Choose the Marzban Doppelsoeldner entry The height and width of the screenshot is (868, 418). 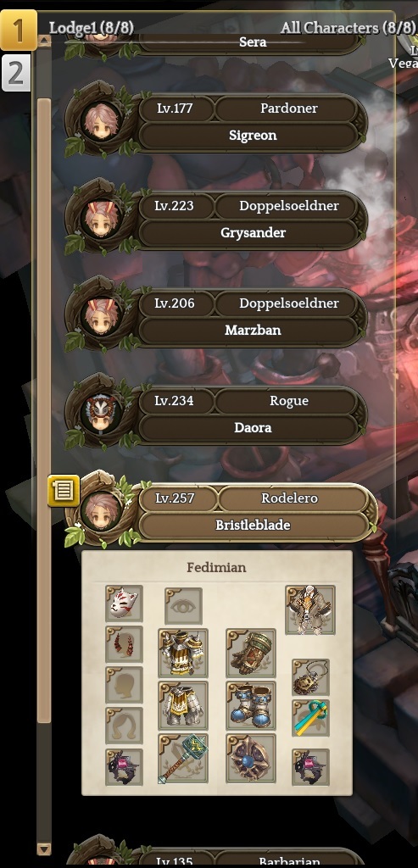[x=216, y=317]
